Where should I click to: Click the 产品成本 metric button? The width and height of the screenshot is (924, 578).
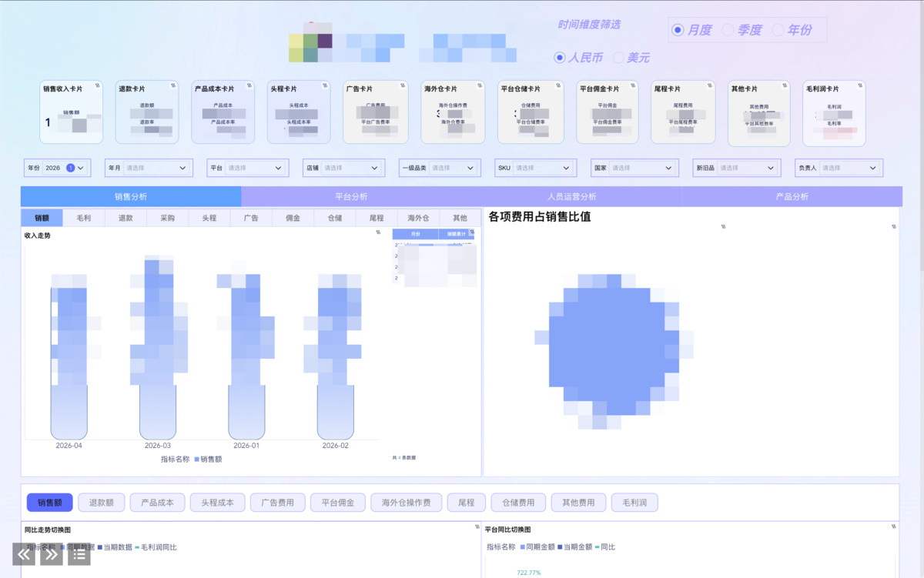pos(157,503)
